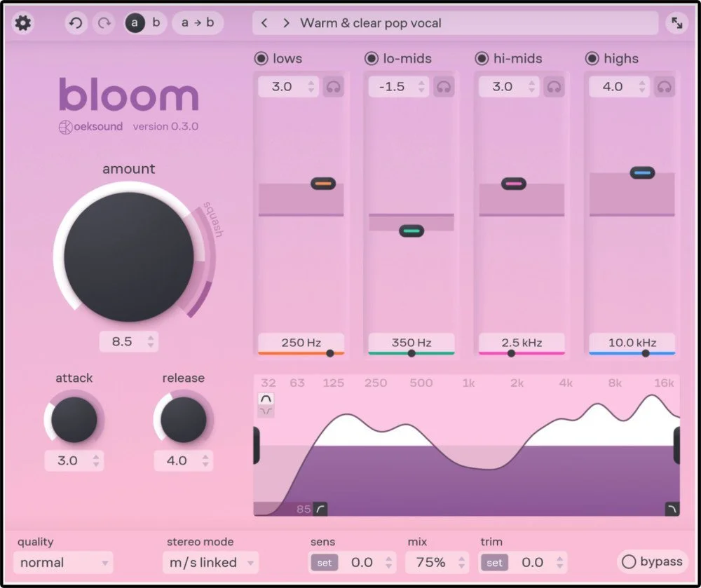
Task: Open the settings gear menu
Action: tap(23, 23)
